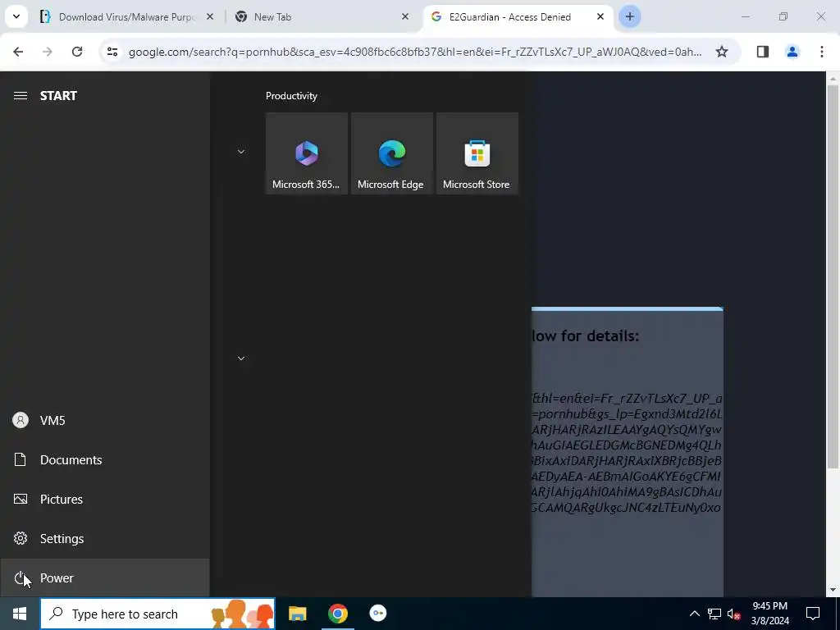Click the muted volume tray icon
The height and width of the screenshot is (630, 840).
(x=734, y=614)
